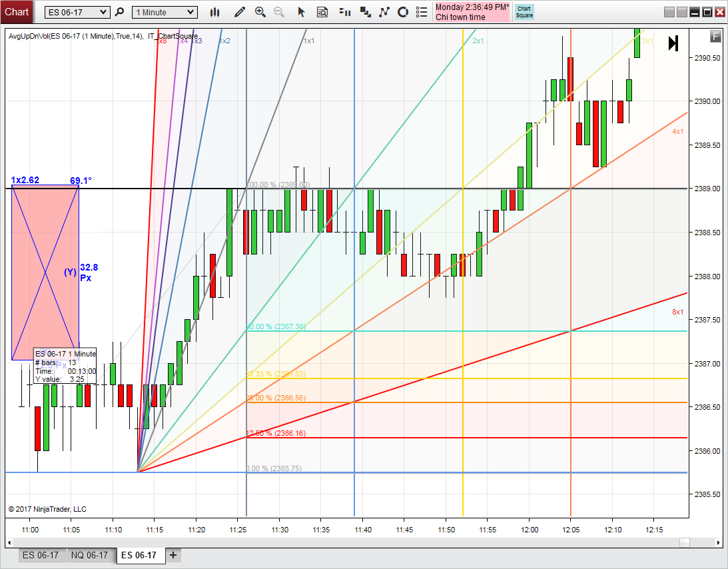Click the 69.1° angle label
This screenshot has width=728, height=569.
tap(81, 180)
